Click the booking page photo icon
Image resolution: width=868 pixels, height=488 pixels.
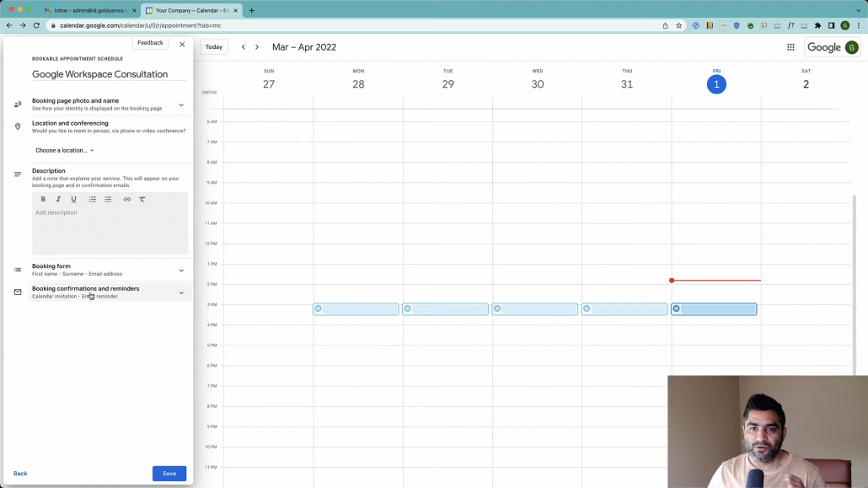(x=18, y=105)
